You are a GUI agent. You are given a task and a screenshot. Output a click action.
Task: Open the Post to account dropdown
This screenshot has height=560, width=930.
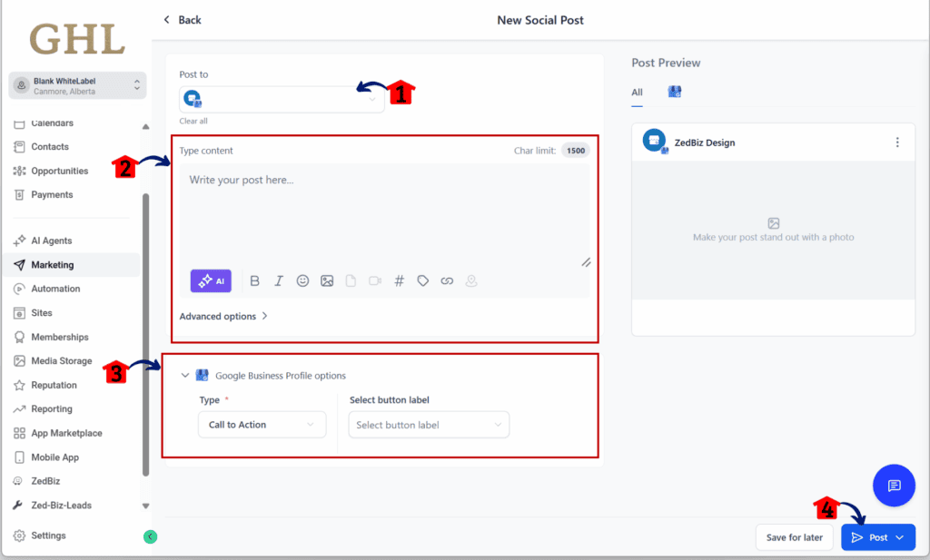(x=282, y=100)
